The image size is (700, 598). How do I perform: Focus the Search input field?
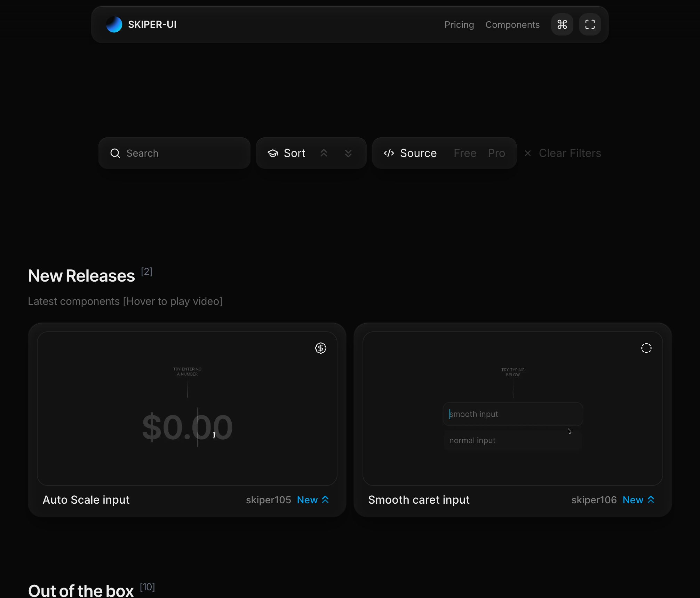tap(174, 153)
